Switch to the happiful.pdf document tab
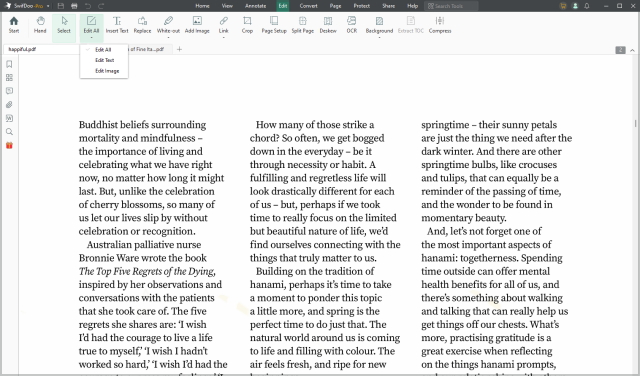This screenshot has width=640, height=376. [x=41, y=49]
